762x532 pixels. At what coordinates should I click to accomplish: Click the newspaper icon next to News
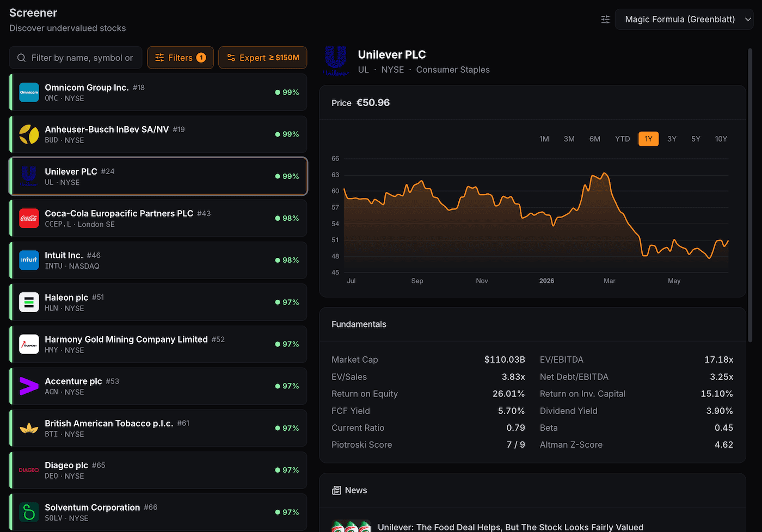(336, 491)
